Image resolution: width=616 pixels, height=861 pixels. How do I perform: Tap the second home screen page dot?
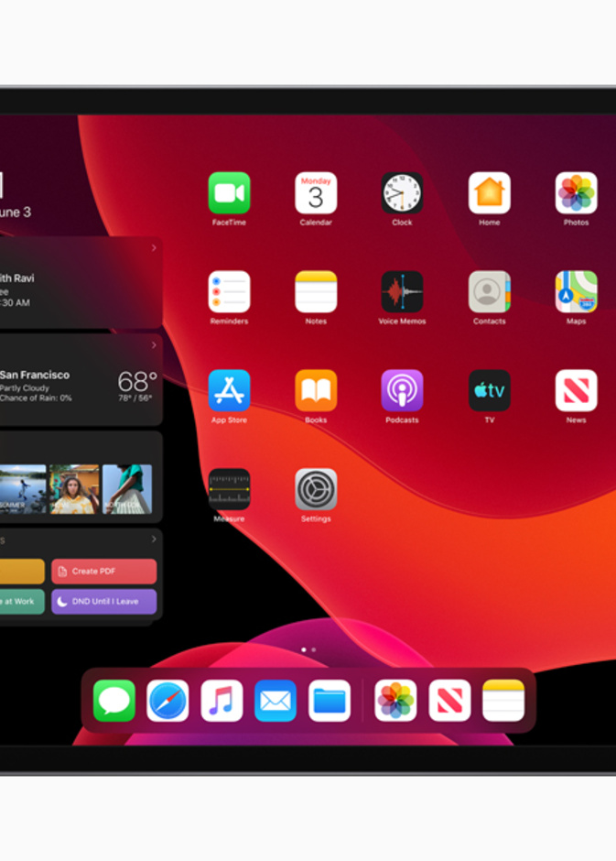click(314, 649)
